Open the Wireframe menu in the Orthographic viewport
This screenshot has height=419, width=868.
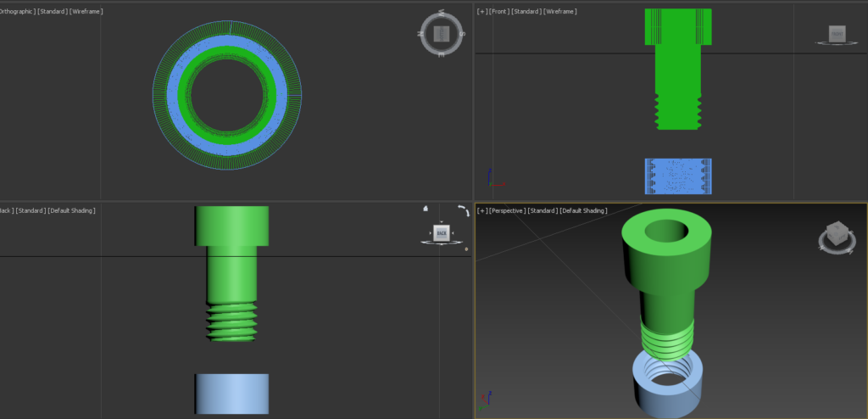point(86,11)
